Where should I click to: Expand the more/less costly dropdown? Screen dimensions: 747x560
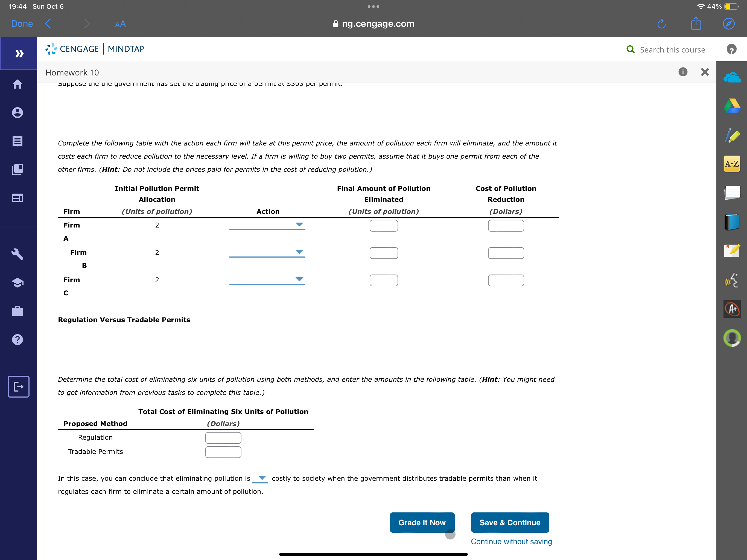[x=260, y=478]
